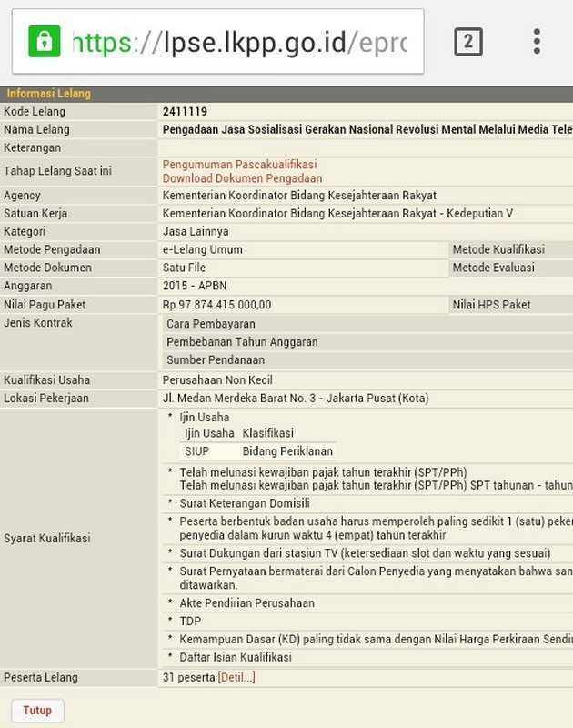
Task: Click the Daftar Isian Kualifikasi item
Action: pyautogui.click(x=236, y=657)
